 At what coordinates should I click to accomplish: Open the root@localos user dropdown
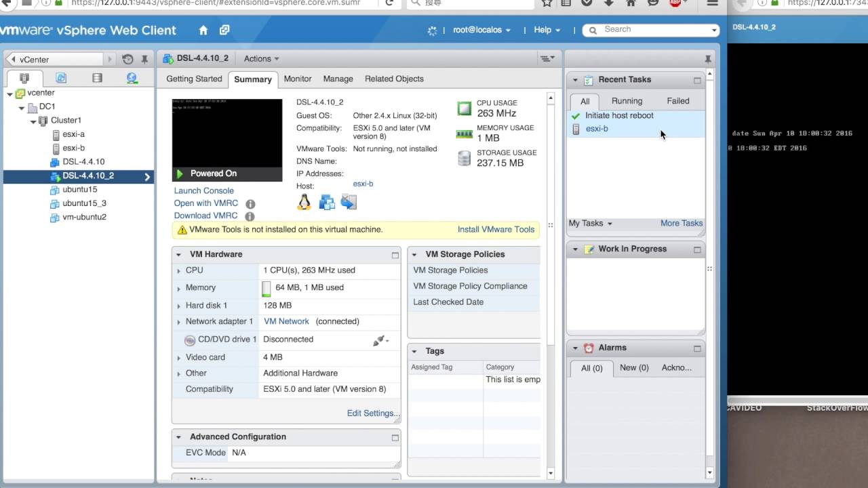pos(481,30)
